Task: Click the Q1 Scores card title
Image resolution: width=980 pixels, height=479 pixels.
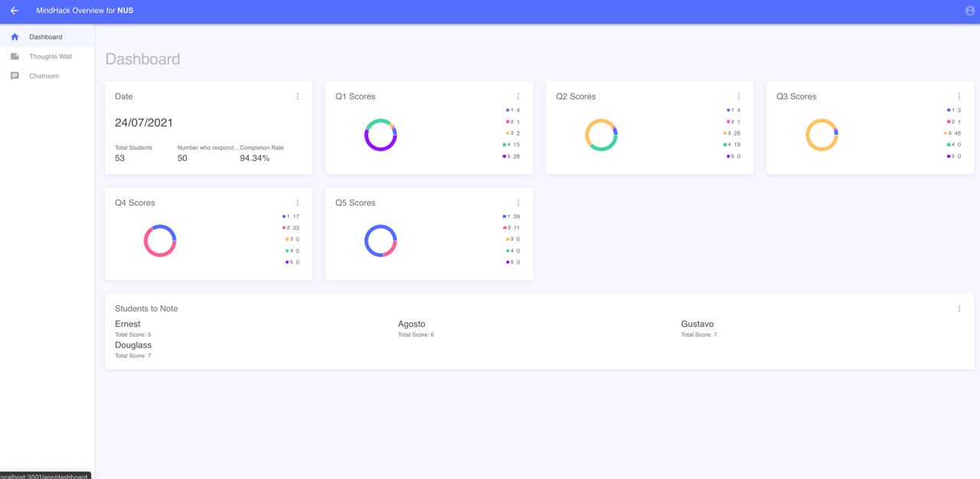Action: pos(355,96)
